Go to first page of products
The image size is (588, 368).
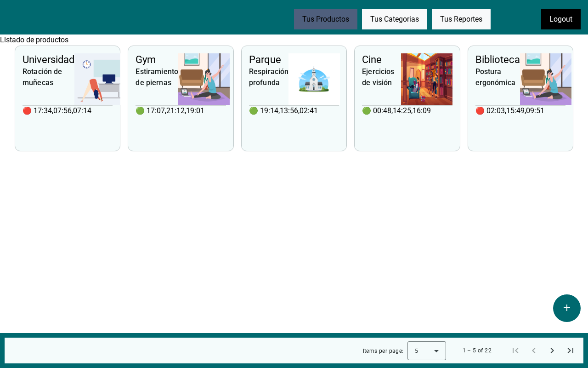coord(515,351)
